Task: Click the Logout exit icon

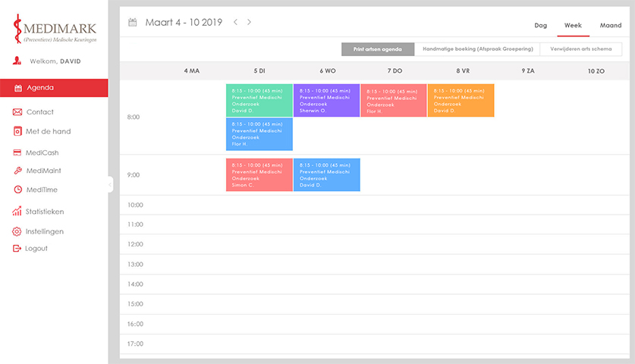Action: (18, 249)
